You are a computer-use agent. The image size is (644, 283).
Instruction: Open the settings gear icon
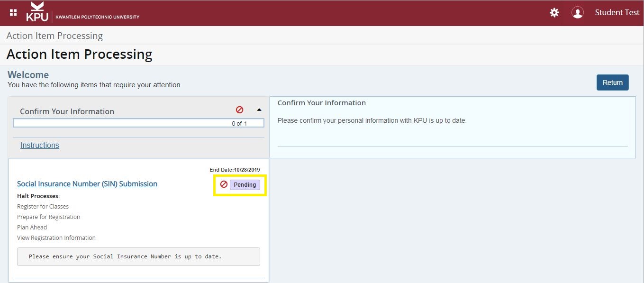click(x=554, y=13)
